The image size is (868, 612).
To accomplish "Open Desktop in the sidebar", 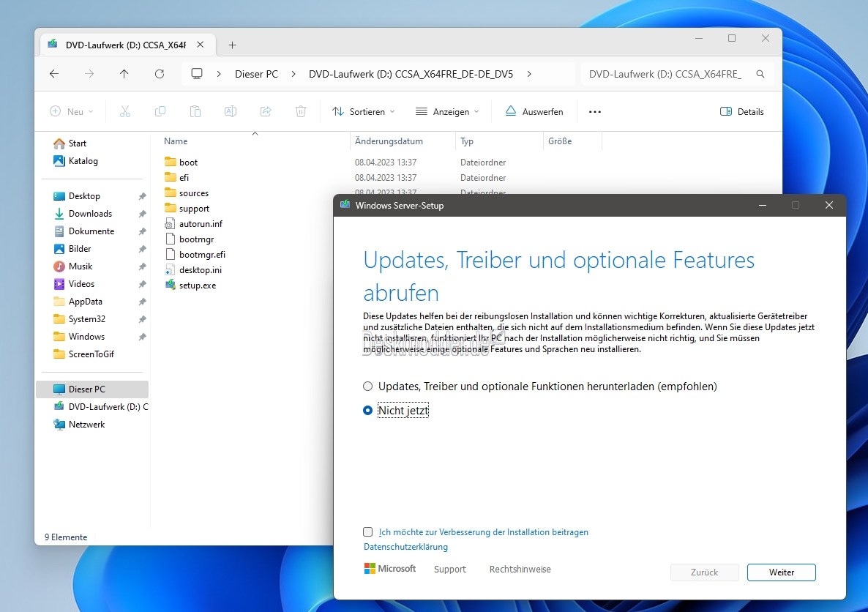I will pyautogui.click(x=76, y=196).
